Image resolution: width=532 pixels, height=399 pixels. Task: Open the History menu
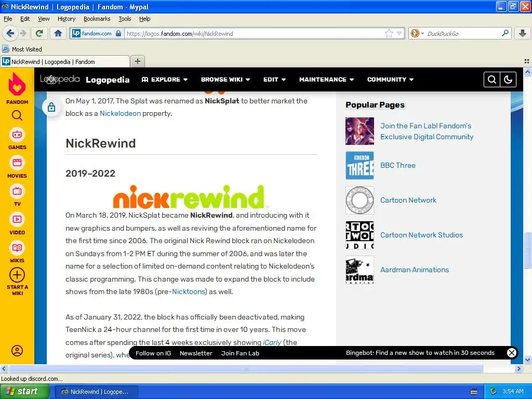click(x=66, y=19)
